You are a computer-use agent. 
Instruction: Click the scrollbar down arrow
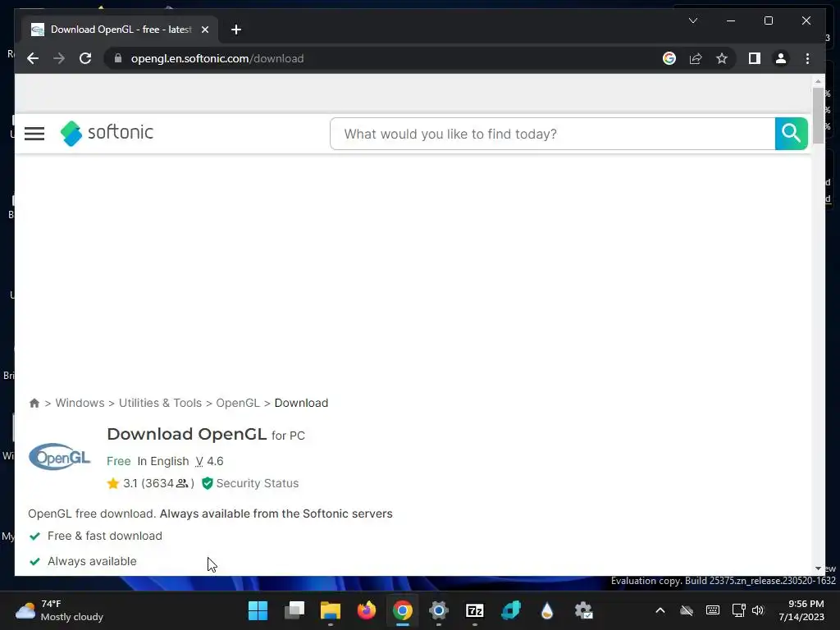coord(818,568)
